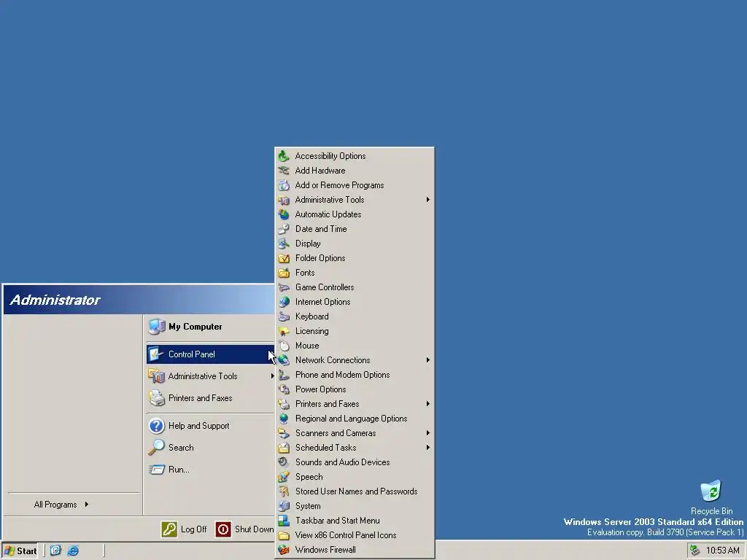Click the Network Connections text entry
Viewport: 747px width, 560px height.
pos(333,360)
